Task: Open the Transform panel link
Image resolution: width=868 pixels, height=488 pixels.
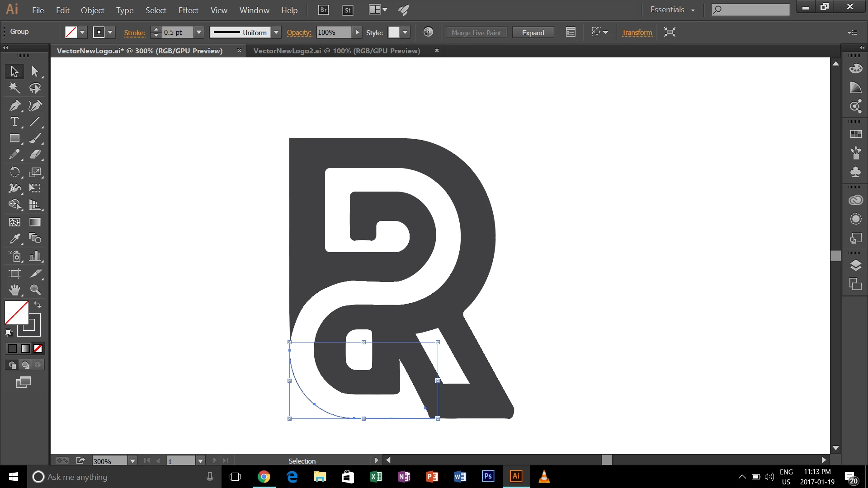Action: [x=637, y=33]
